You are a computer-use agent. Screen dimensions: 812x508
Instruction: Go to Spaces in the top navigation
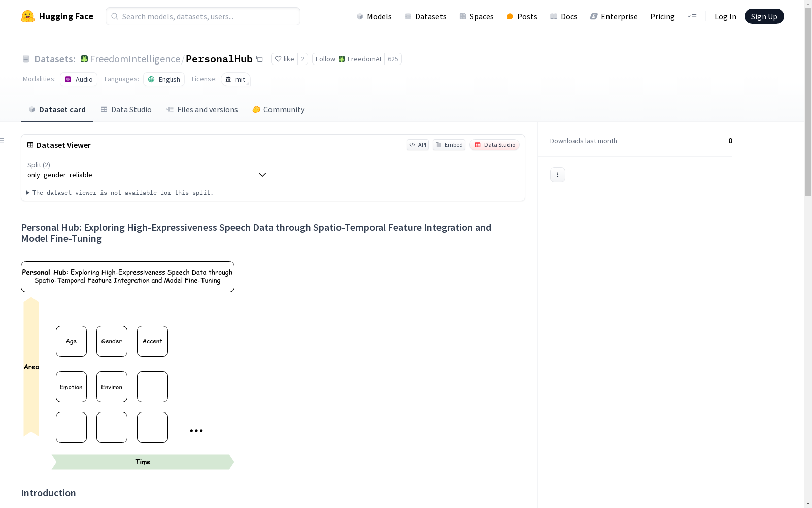coord(476,16)
